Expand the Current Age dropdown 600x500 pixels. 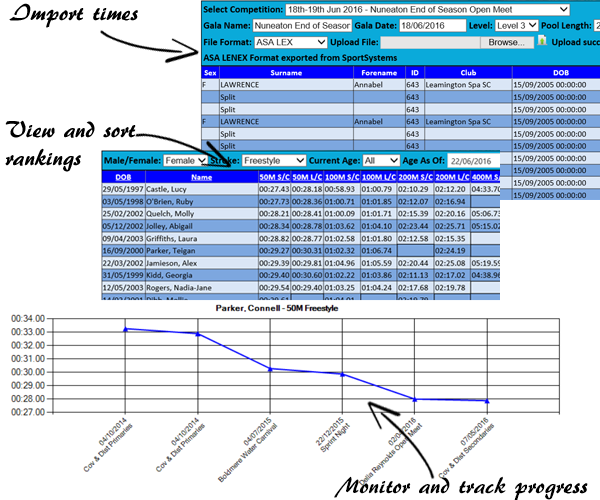coord(381,160)
